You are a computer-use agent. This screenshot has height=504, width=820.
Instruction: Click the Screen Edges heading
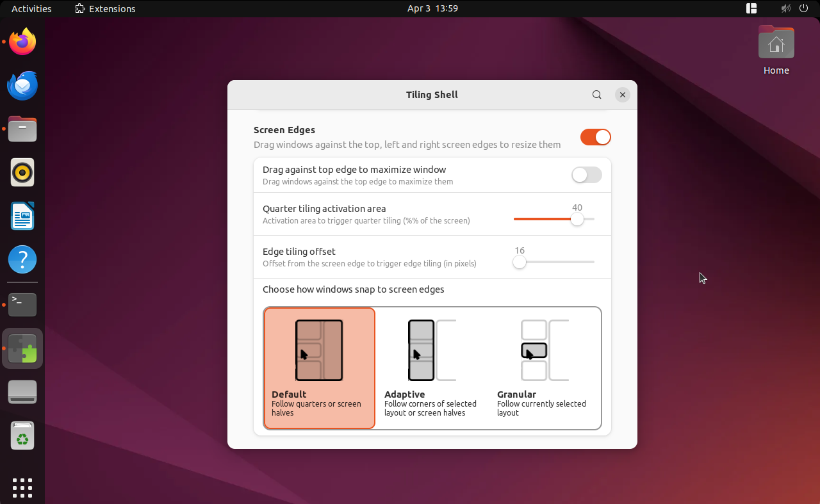coord(284,130)
